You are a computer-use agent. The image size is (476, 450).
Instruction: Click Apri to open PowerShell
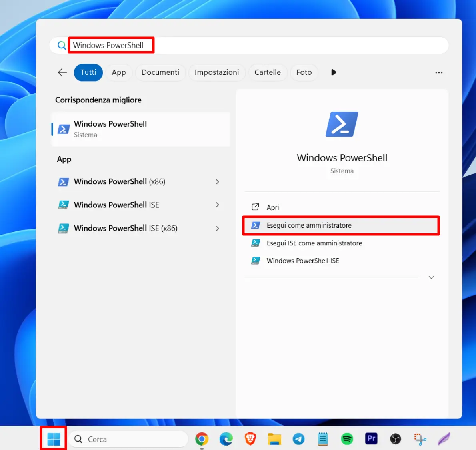342,207
